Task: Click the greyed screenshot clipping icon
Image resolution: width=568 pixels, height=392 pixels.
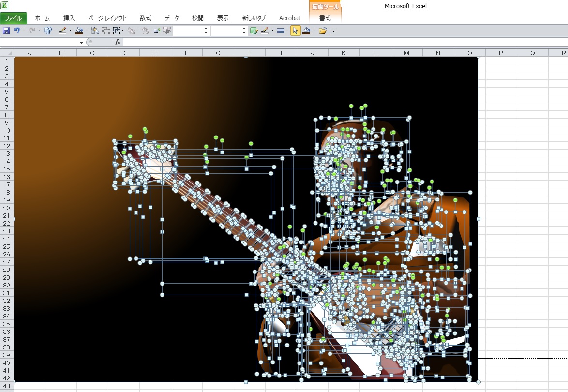Action: pyautogui.click(x=166, y=31)
